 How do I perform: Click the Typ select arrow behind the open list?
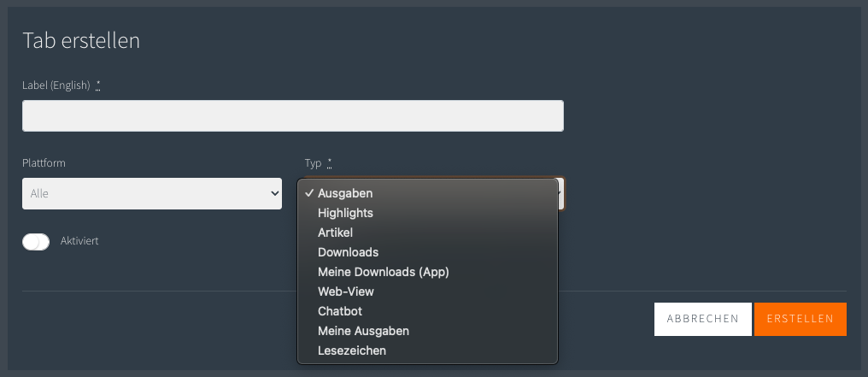[561, 193]
